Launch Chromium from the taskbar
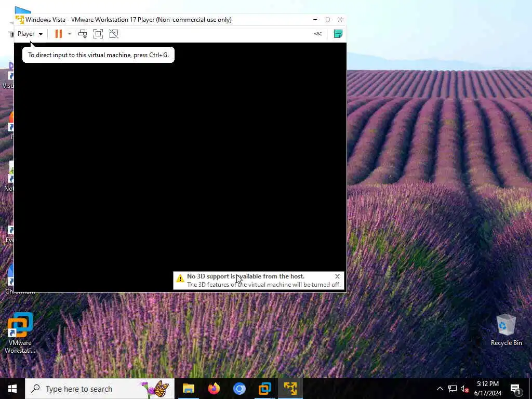Screen dimensions: 532x399 239,389
